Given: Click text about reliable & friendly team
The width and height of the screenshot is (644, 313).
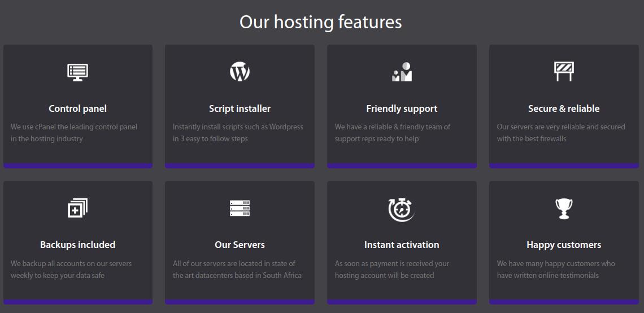Looking at the screenshot, I should point(392,133).
